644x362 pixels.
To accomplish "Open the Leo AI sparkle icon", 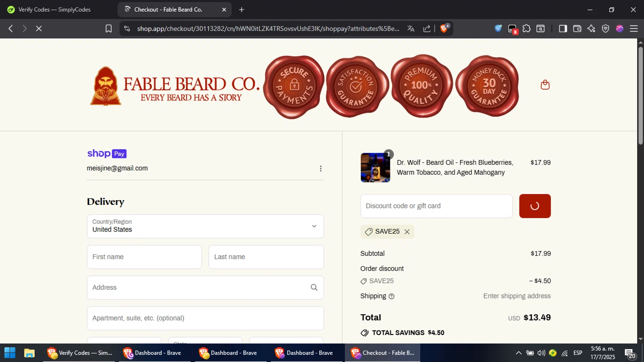I will [591, 28].
